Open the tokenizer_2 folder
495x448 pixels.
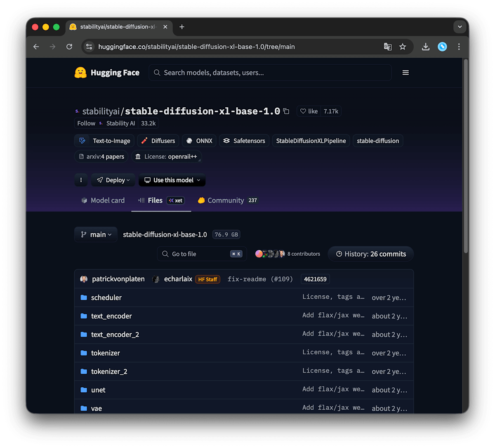(109, 372)
